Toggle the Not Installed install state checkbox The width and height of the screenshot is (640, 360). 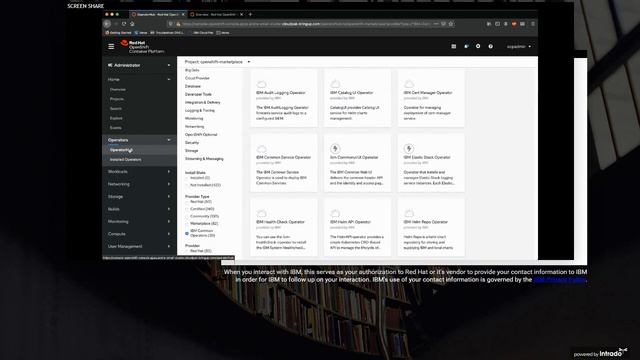coord(187,185)
